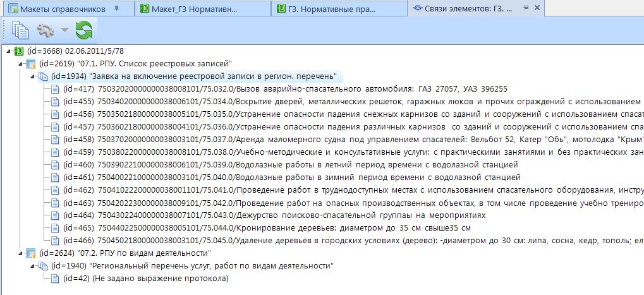Click the green icon of root id=3668
644x295 pixels.
click(18, 51)
